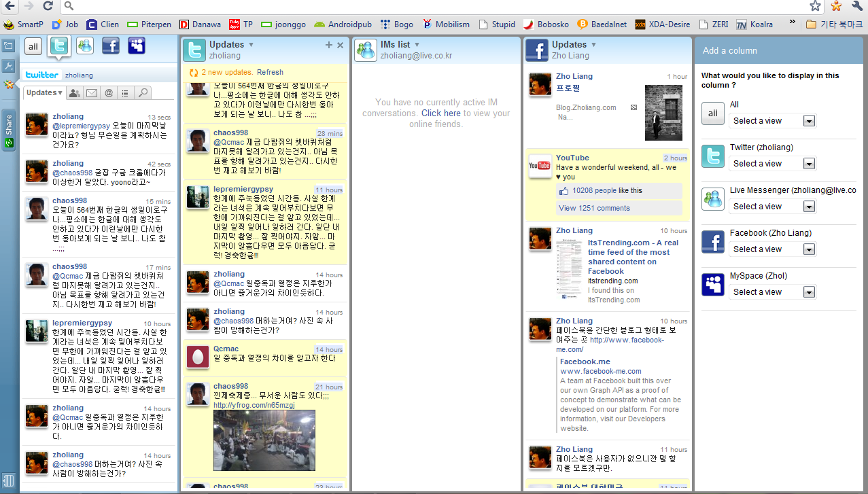Open 'Select a view' dropdown for Facebook (Zho Liang)
This screenshot has height=494, width=868.
coord(772,249)
